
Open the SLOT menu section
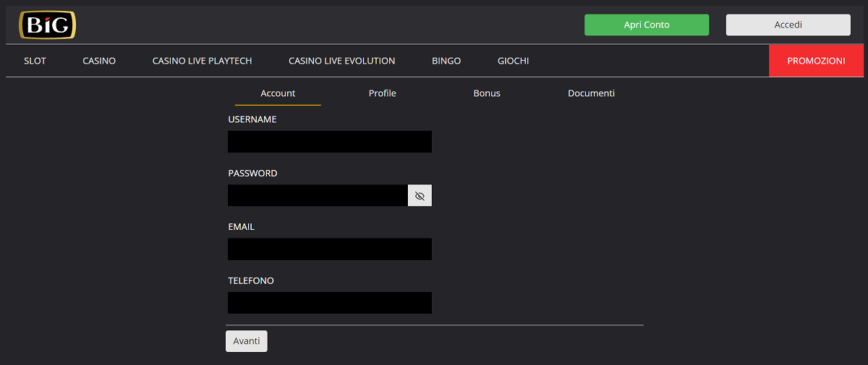(x=35, y=61)
